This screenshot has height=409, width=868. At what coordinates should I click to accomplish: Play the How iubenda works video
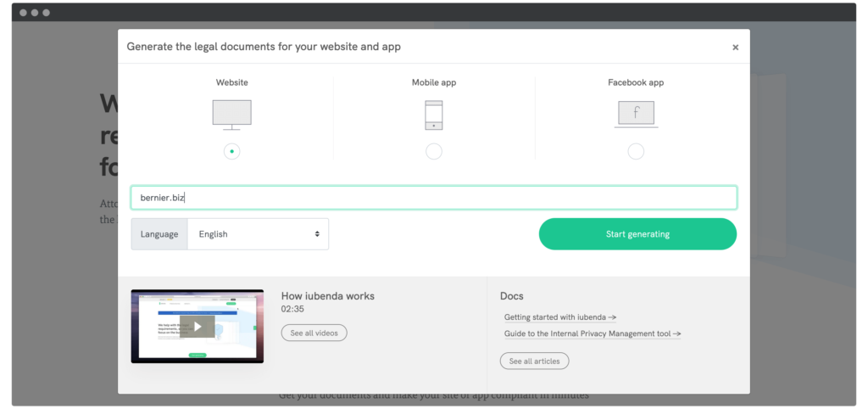point(197,326)
